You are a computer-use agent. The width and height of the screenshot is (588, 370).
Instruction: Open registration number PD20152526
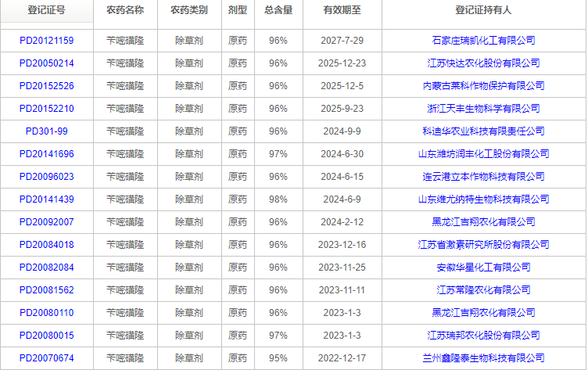pyautogui.click(x=46, y=86)
